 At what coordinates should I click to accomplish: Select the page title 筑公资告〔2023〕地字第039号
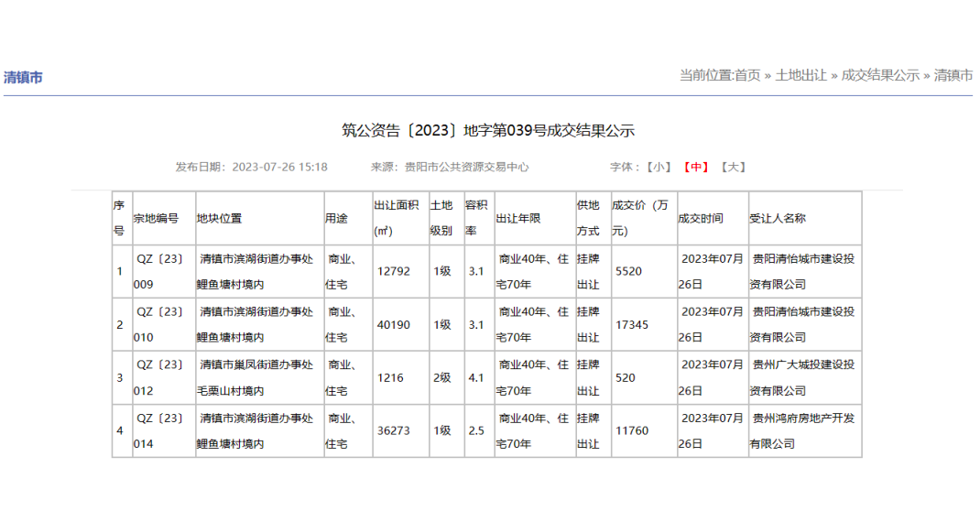[444, 131]
